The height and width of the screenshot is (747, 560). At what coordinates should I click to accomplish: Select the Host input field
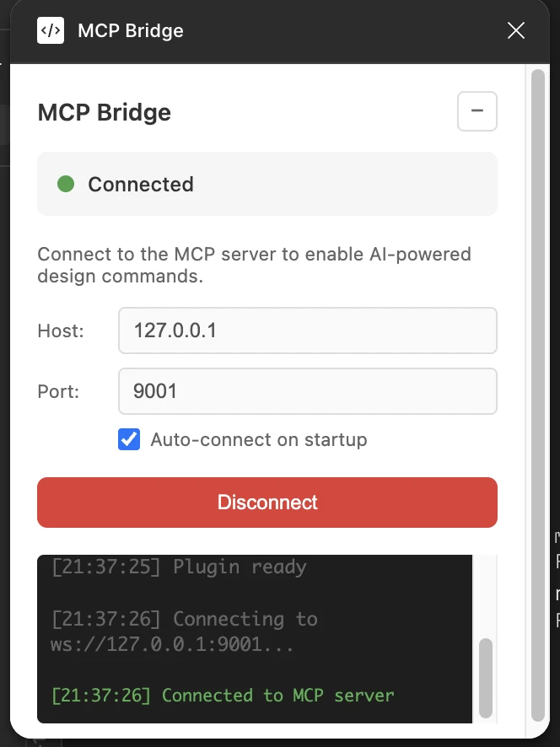pos(307,331)
